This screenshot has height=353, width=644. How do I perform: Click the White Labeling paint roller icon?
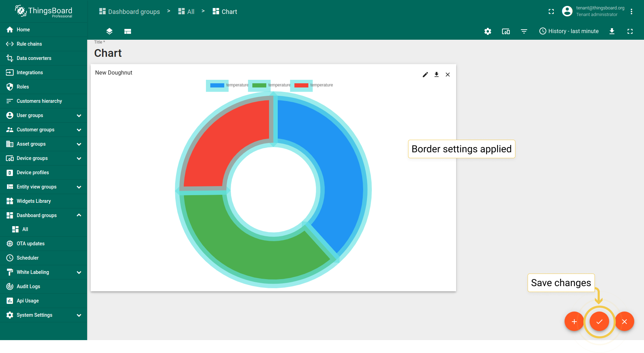(10, 272)
